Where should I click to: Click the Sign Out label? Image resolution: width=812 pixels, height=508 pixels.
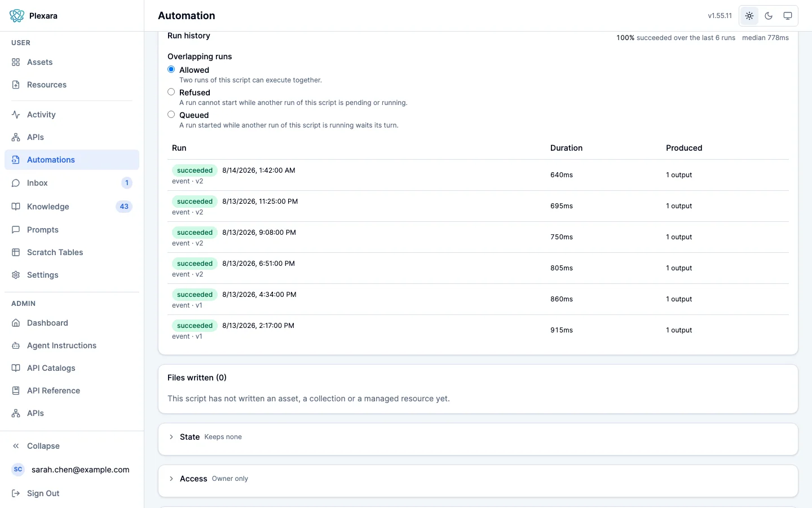43,493
